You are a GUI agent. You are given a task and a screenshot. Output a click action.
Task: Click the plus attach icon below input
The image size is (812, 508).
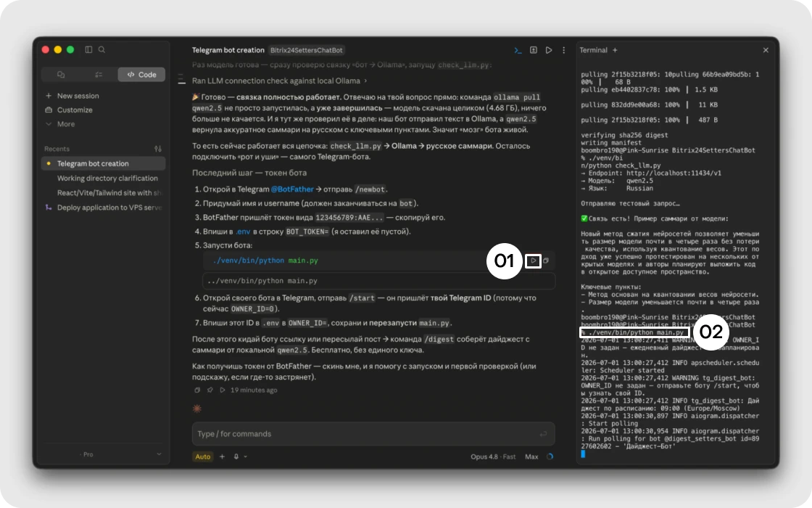[x=222, y=456]
